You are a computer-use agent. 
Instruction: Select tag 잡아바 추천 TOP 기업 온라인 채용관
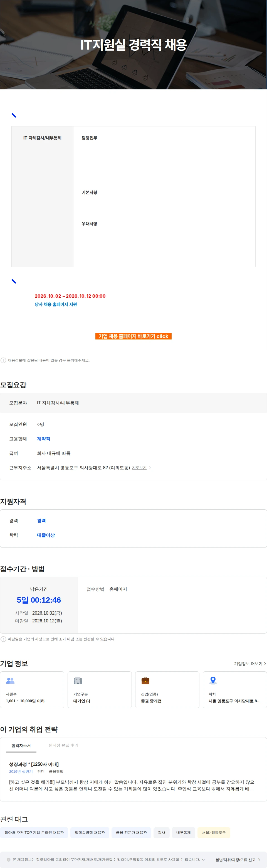pos(34,832)
